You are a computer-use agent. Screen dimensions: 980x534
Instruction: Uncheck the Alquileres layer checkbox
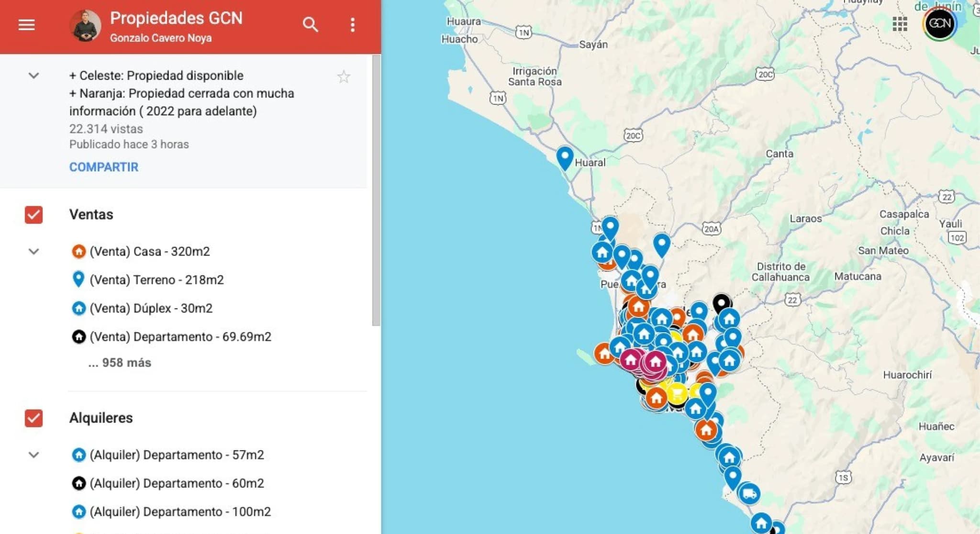pos(33,418)
